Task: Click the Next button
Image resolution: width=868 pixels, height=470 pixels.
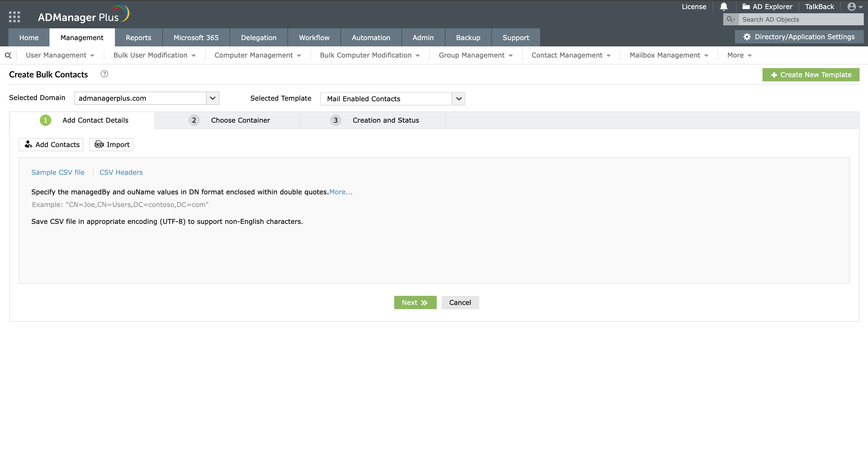Action: 415,302
